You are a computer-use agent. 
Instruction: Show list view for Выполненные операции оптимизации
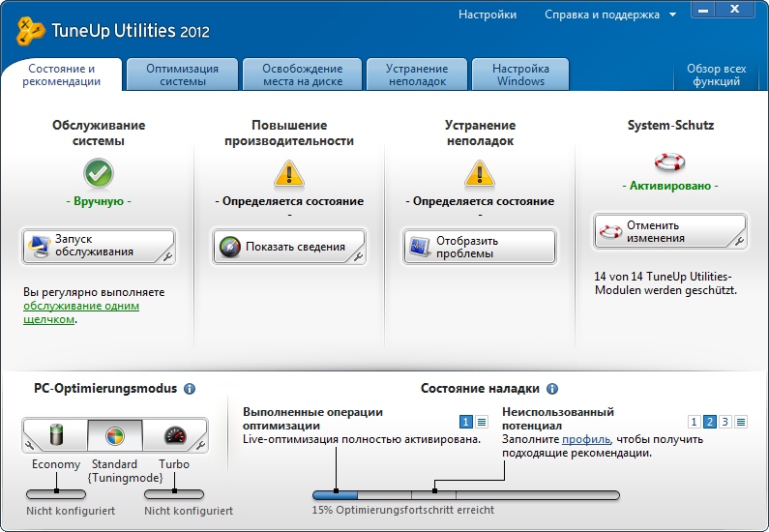pos(482,421)
